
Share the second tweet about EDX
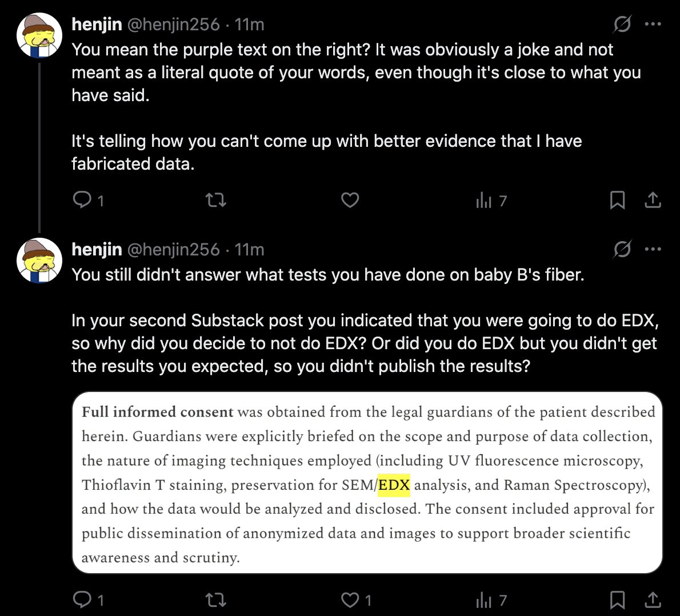pyautogui.click(x=653, y=600)
